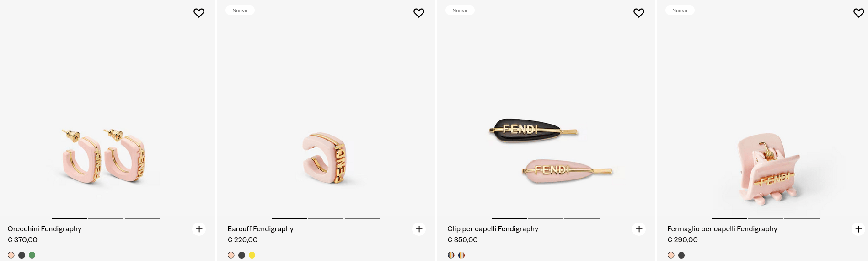Open Orecchini Fendigraphy product link
This screenshot has height=261, width=868.
pos(44,229)
